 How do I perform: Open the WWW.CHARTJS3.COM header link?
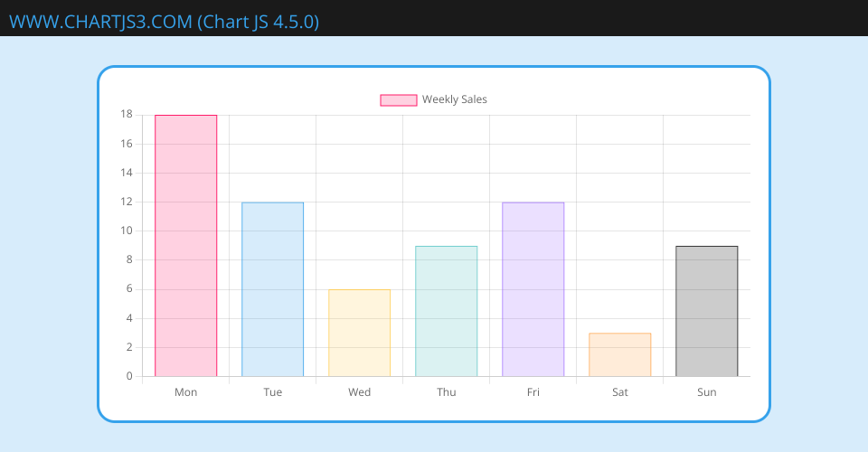164,22
